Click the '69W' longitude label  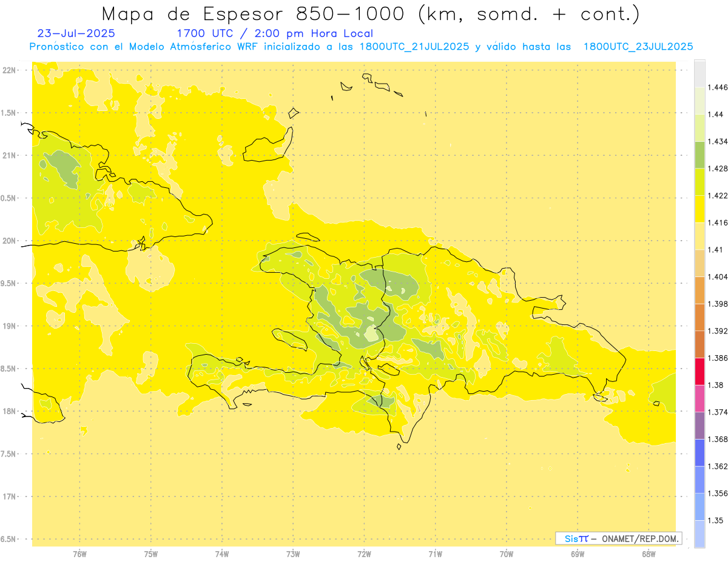[x=578, y=554]
